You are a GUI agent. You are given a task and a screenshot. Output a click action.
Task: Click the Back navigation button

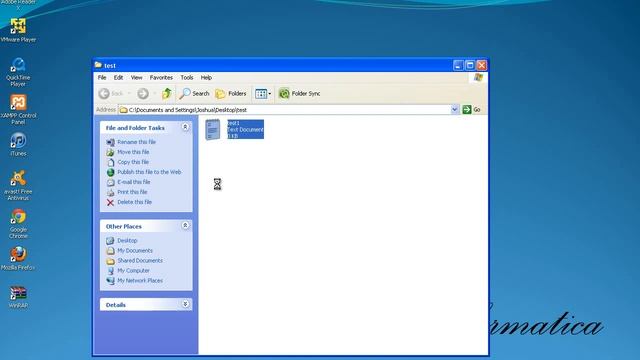click(x=111, y=93)
